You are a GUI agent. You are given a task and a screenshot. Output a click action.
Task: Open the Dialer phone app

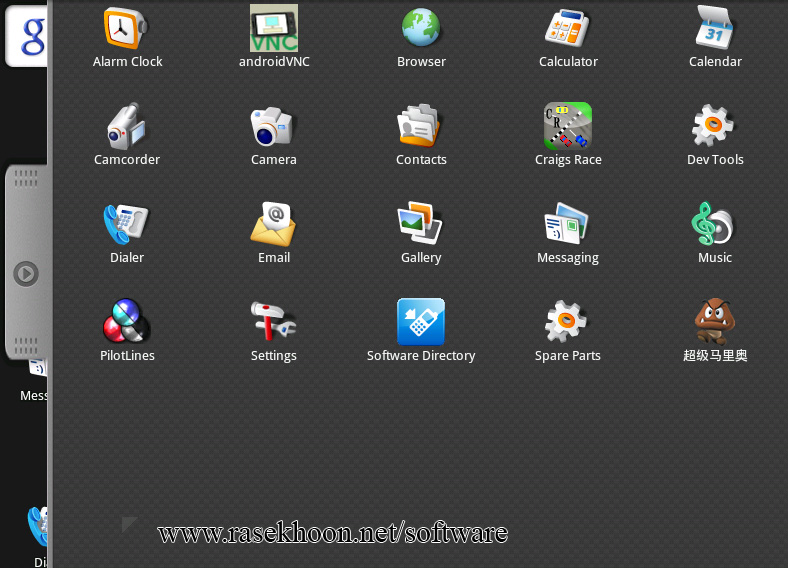pyautogui.click(x=127, y=225)
